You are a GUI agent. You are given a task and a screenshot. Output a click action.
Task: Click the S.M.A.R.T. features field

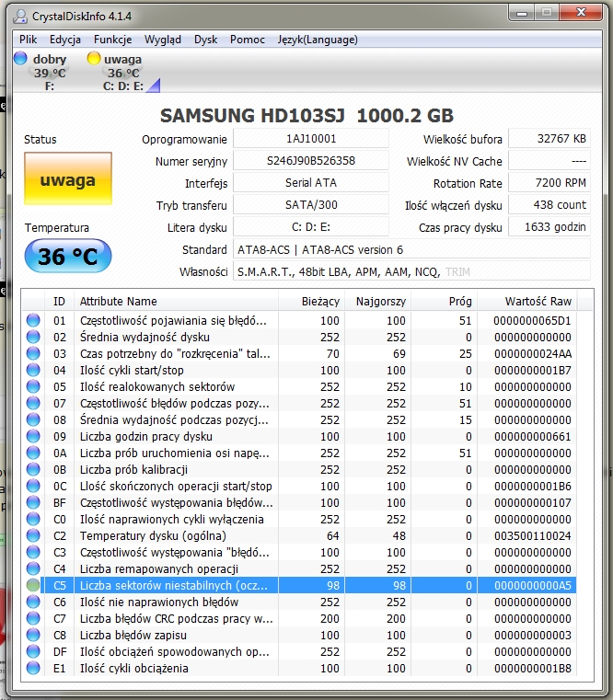tap(411, 272)
